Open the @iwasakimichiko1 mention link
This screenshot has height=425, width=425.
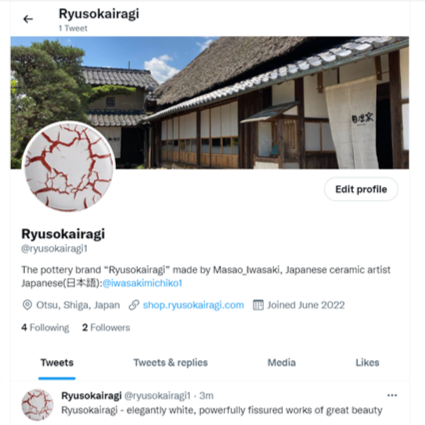click(x=142, y=283)
